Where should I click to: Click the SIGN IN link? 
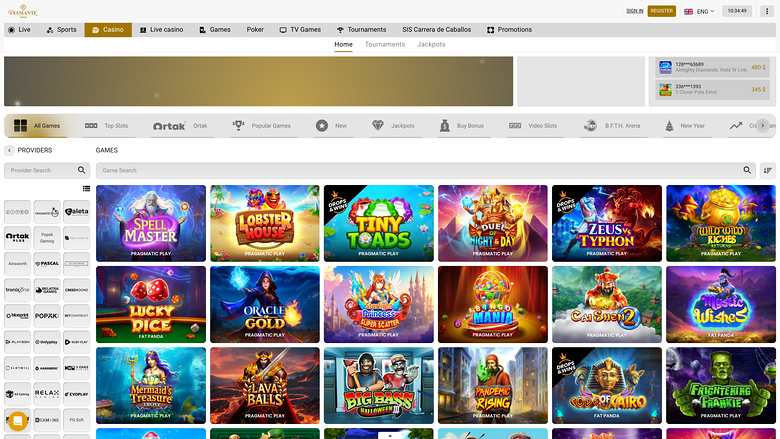click(635, 11)
